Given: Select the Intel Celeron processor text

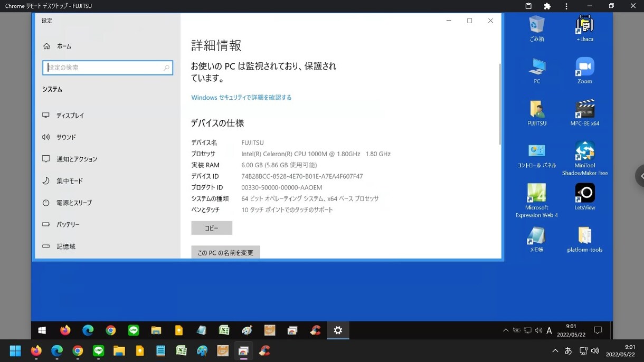Looking at the screenshot, I should 316,154.
